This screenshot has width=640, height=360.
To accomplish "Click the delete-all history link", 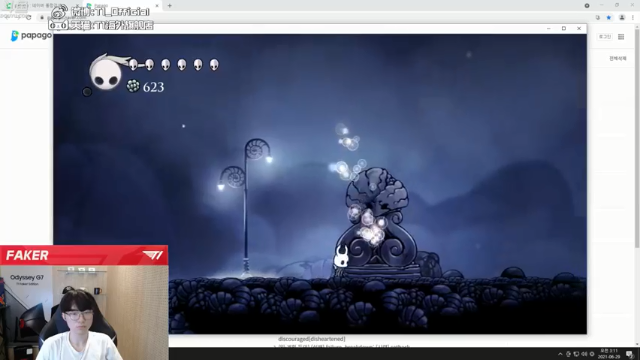I will pyautogui.click(x=618, y=58).
